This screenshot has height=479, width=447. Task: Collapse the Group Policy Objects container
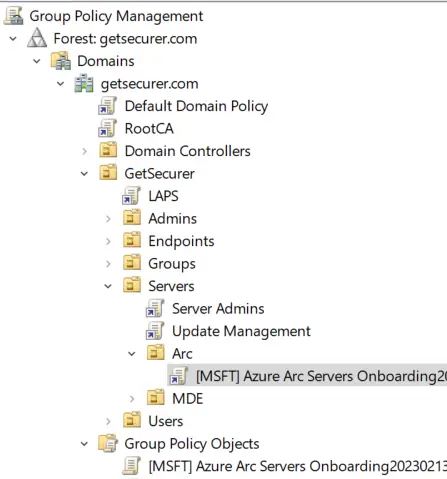pos(84,444)
